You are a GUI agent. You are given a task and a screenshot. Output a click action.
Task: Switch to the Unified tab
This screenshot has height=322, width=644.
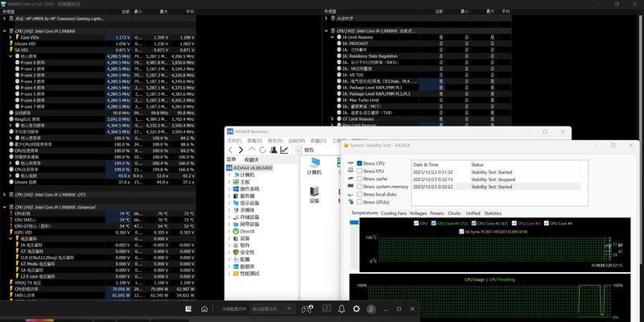pyautogui.click(x=473, y=213)
